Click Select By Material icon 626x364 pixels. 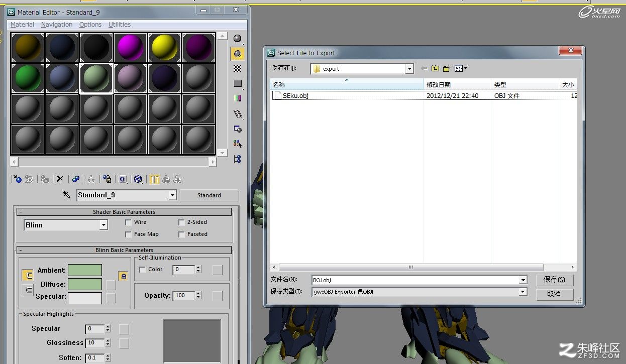pyautogui.click(x=237, y=144)
